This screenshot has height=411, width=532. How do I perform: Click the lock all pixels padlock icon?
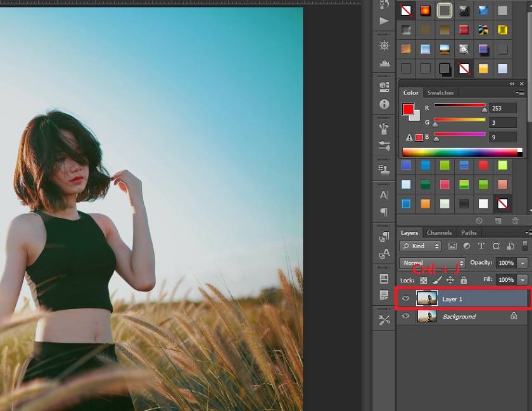point(464,280)
